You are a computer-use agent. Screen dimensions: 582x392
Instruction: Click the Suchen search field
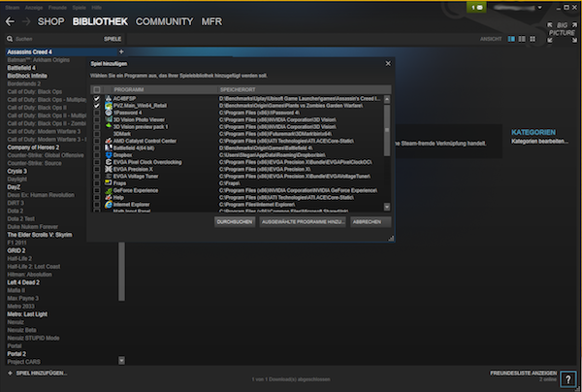[55, 39]
